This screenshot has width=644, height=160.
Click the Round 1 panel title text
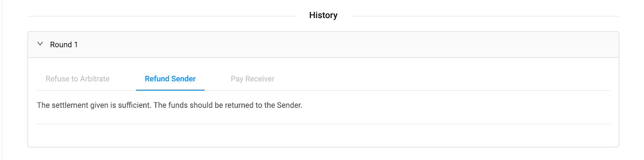64,45
